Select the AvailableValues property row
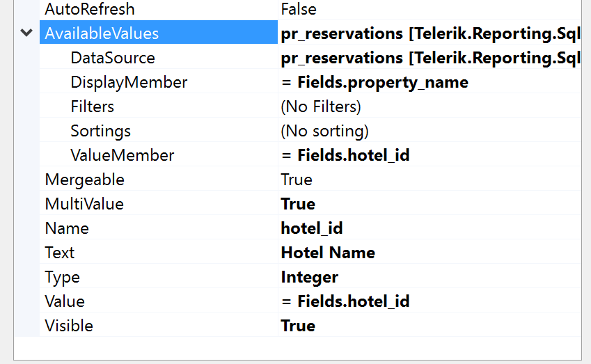This screenshot has width=591, height=364. 102,33
